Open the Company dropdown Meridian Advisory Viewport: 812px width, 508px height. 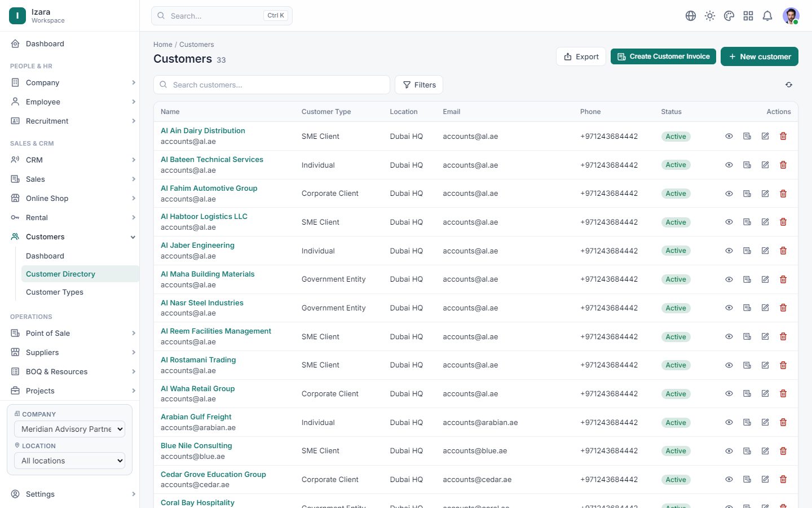tap(69, 429)
